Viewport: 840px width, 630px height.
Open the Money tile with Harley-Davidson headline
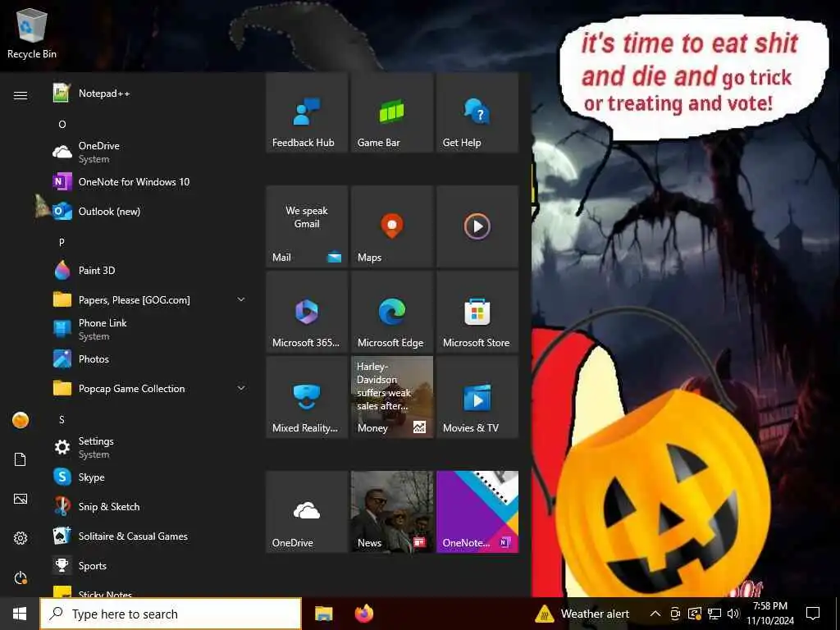(392, 397)
